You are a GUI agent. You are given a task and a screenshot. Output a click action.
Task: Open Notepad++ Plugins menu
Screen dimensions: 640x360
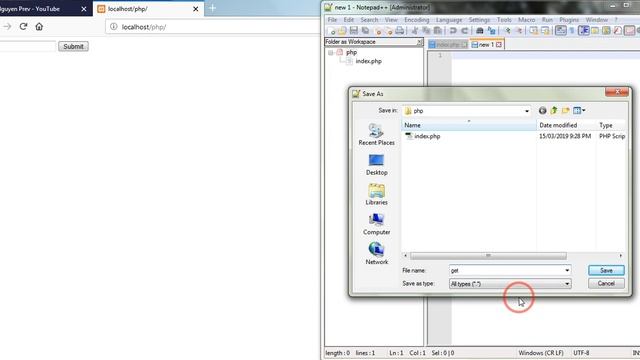[x=569, y=20]
